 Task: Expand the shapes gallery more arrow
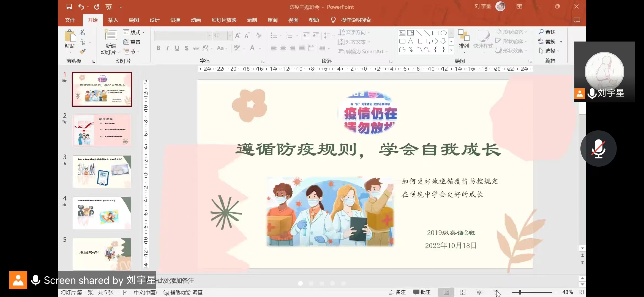point(451,50)
